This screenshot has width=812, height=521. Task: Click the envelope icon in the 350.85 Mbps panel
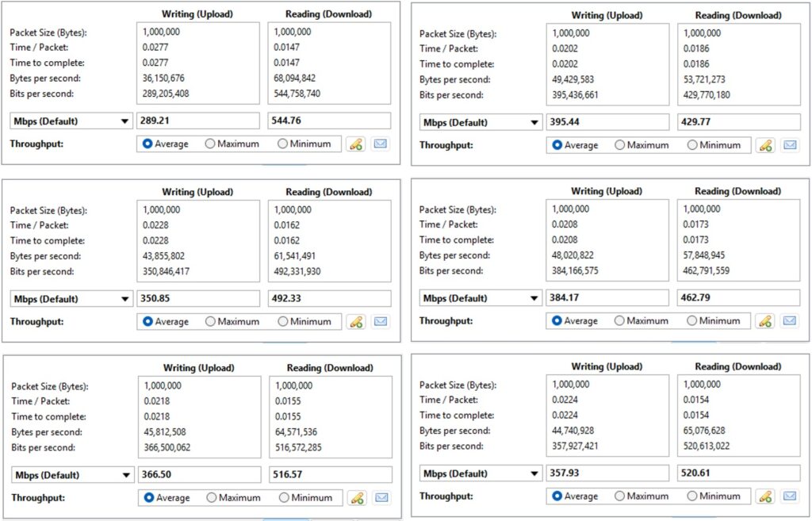[381, 321]
